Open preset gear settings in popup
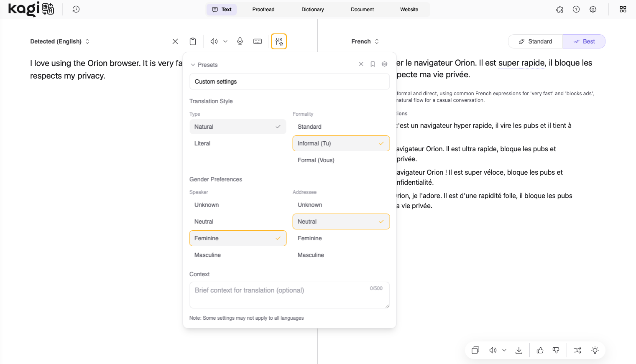636x364 pixels. (x=385, y=64)
